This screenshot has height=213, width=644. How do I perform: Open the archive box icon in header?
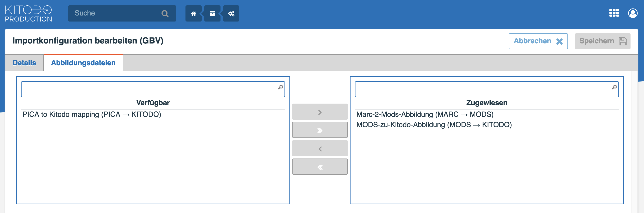coord(212,13)
